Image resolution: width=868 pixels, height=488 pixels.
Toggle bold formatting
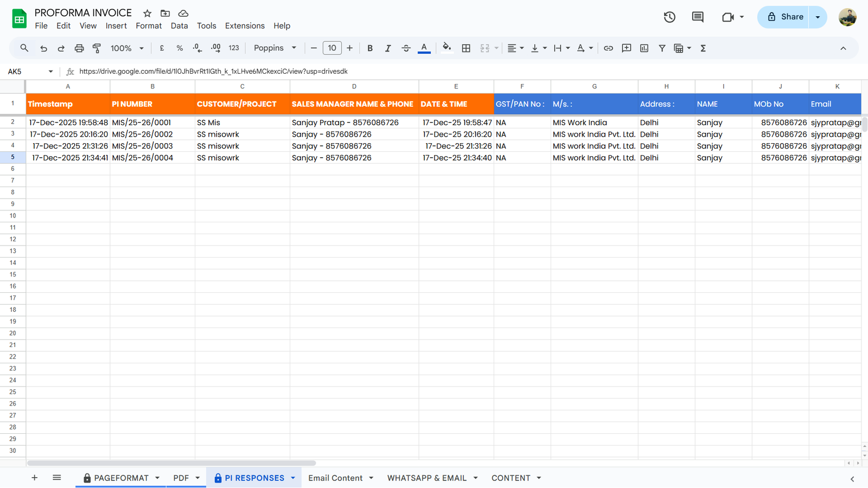[x=370, y=48]
